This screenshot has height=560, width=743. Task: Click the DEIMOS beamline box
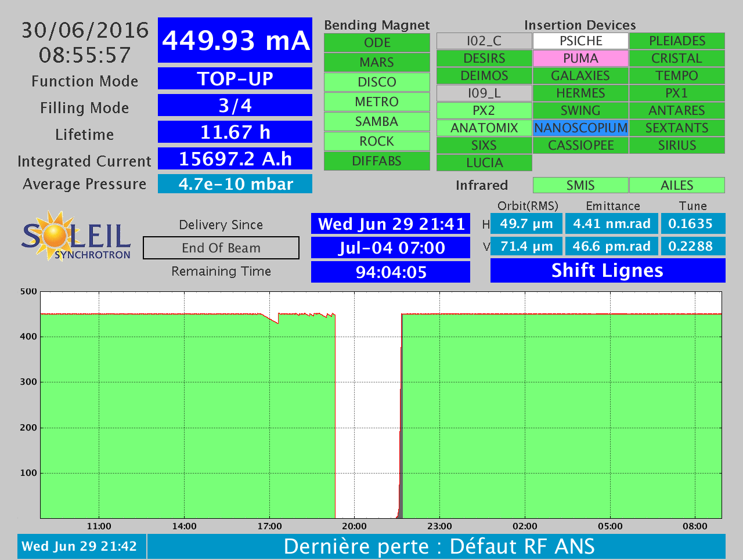(x=484, y=75)
